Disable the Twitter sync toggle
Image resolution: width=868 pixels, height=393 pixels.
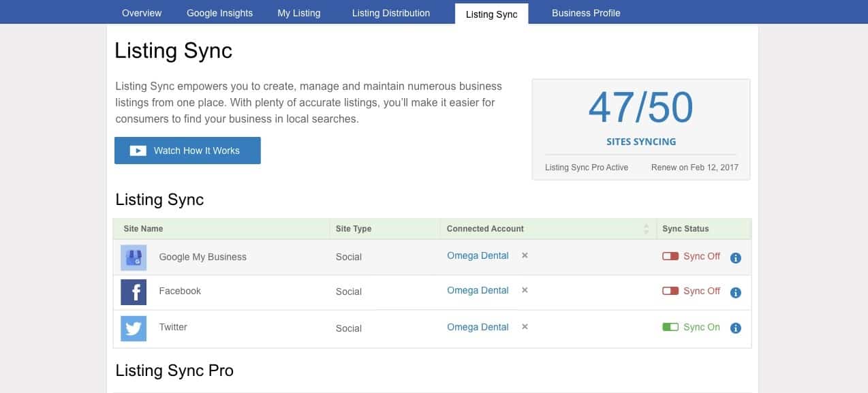click(x=670, y=327)
